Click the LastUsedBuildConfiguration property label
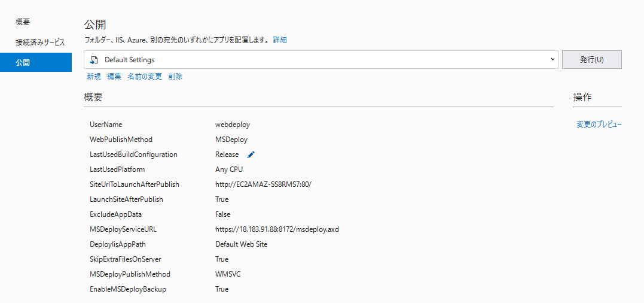 point(133,154)
